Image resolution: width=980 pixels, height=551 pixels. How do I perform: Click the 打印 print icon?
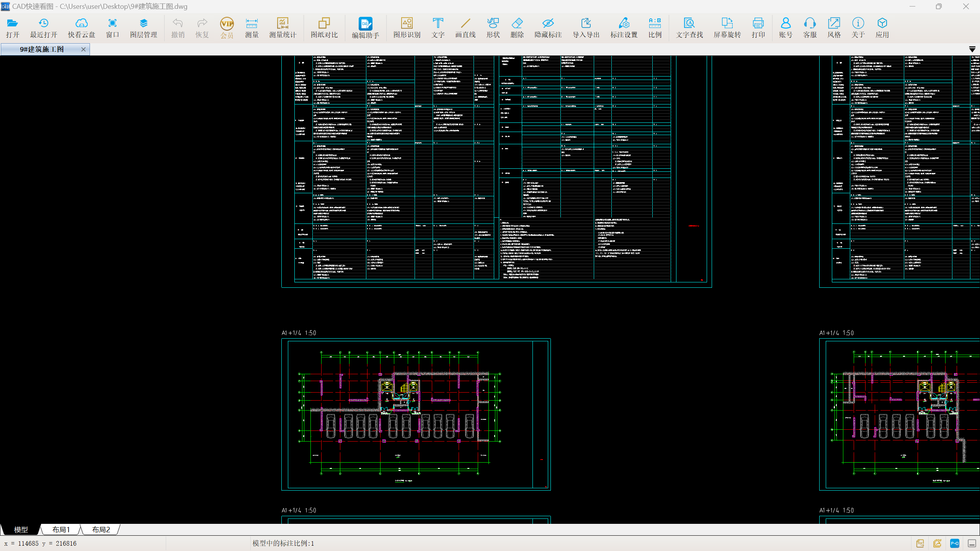click(758, 28)
